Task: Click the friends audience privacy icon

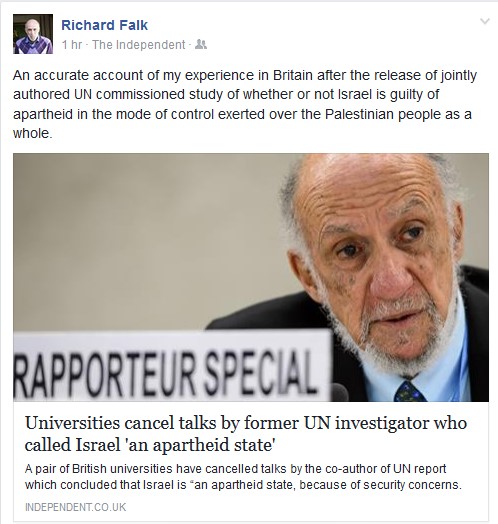Action: tap(201, 44)
